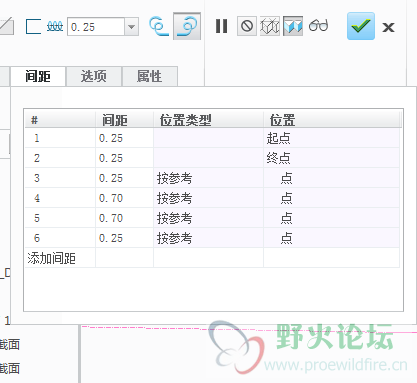Click the 终点 location cell
417x383 pixels.
[x=332, y=158]
